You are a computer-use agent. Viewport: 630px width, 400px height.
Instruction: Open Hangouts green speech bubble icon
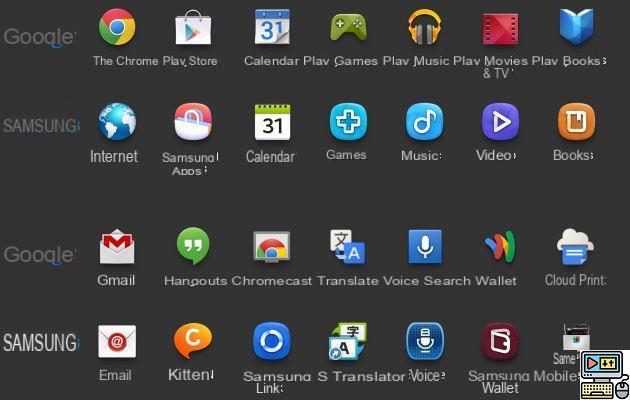click(193, 246)
